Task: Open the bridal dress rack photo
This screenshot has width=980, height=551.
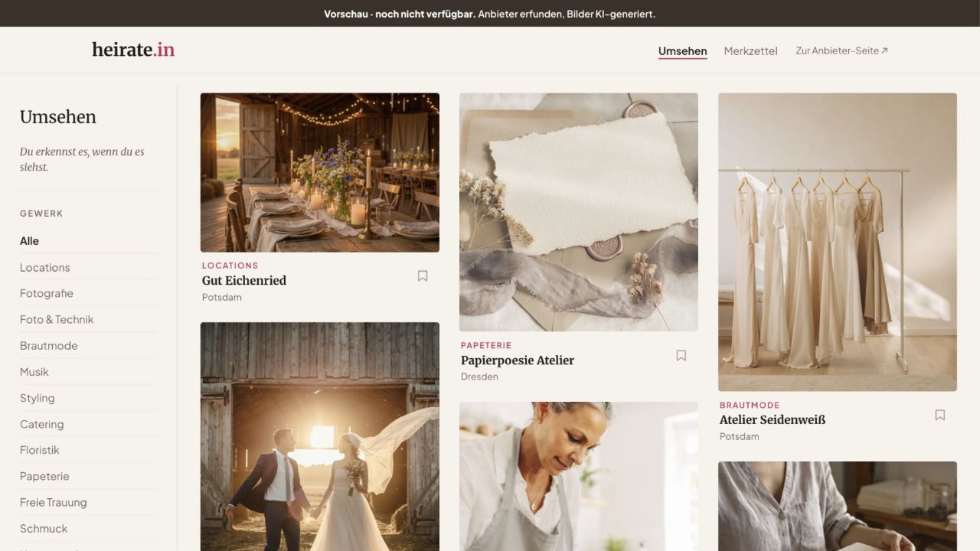Action: click(838, 242)
